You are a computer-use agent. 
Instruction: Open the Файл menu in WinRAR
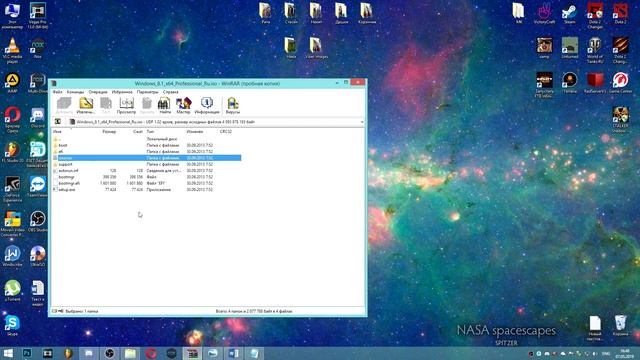58,92
